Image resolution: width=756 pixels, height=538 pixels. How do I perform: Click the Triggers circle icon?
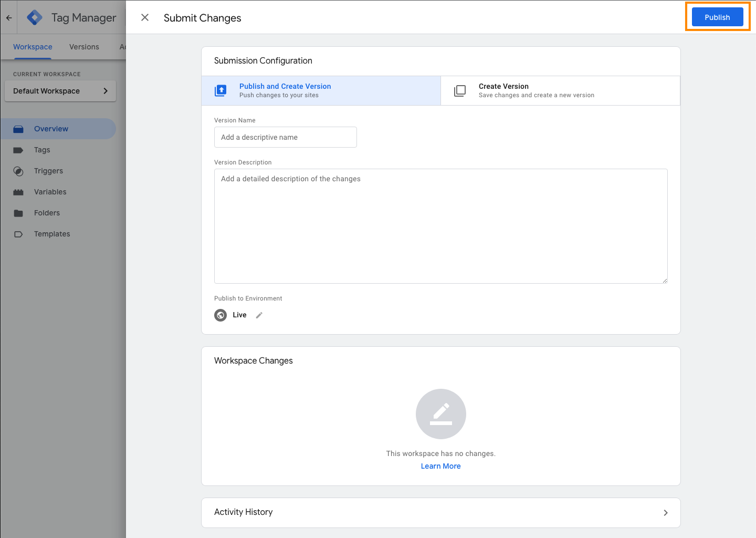[x=18, y=171]
